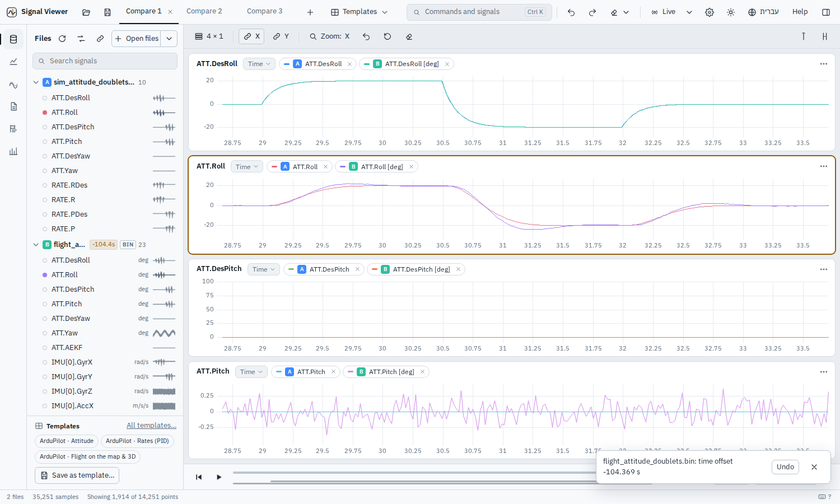Open the All templates link
This screenshot has height=504, width=840.
[x=151, y=426]
